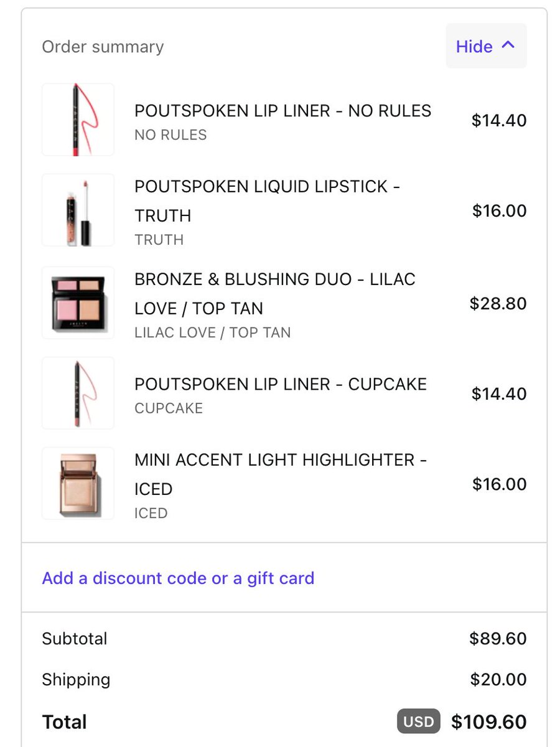Viewport: 560px width, 747px height.
Task: Click the $20.00 shipping amount
Action: 498,679
